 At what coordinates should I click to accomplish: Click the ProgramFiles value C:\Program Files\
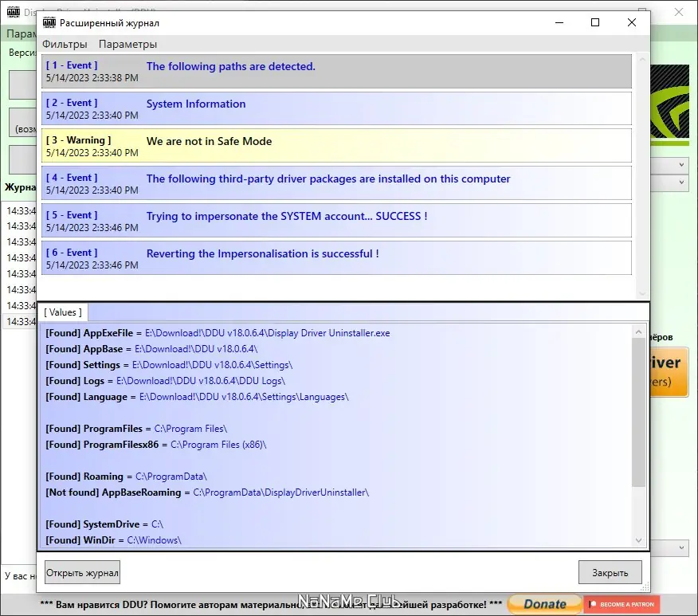(190, 429)
